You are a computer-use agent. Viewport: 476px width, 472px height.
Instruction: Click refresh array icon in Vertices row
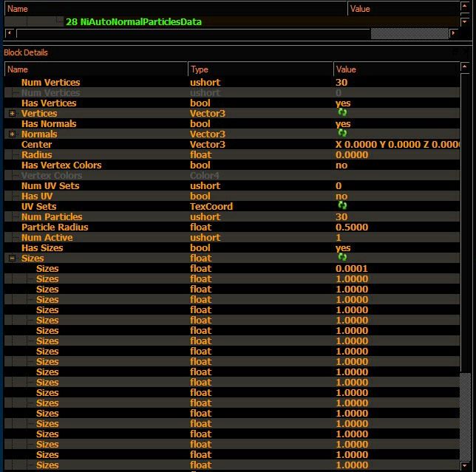[342, 112]
